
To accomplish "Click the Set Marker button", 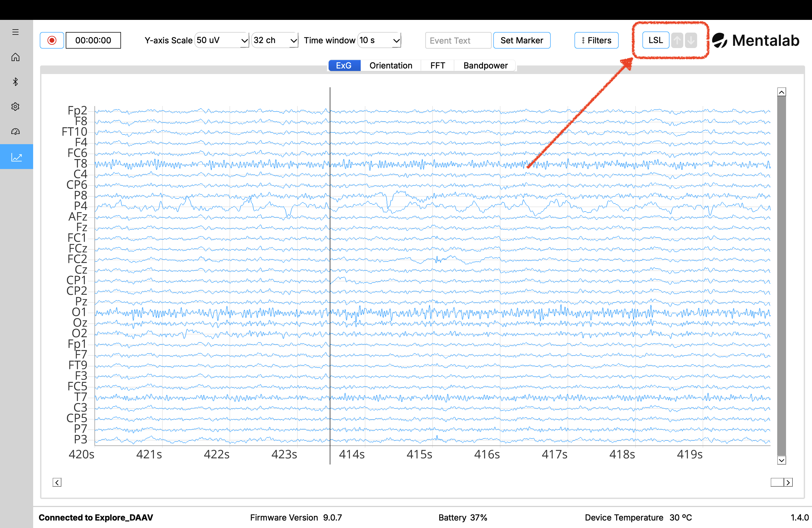I will [521, 41].
